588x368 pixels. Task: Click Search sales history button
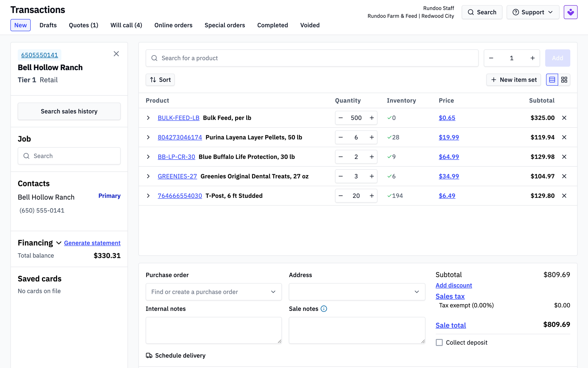(x=69, y=111)
